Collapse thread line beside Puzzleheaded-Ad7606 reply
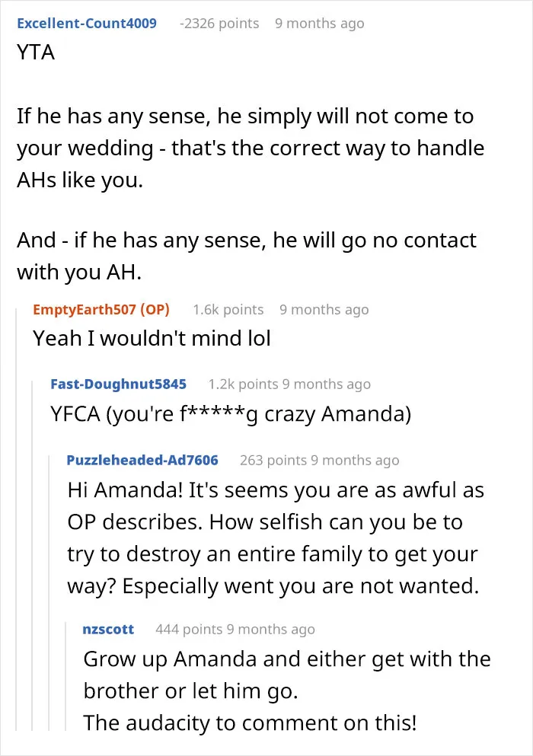The height and width of the screenshot is (756, 533). [x=49, y=592]
